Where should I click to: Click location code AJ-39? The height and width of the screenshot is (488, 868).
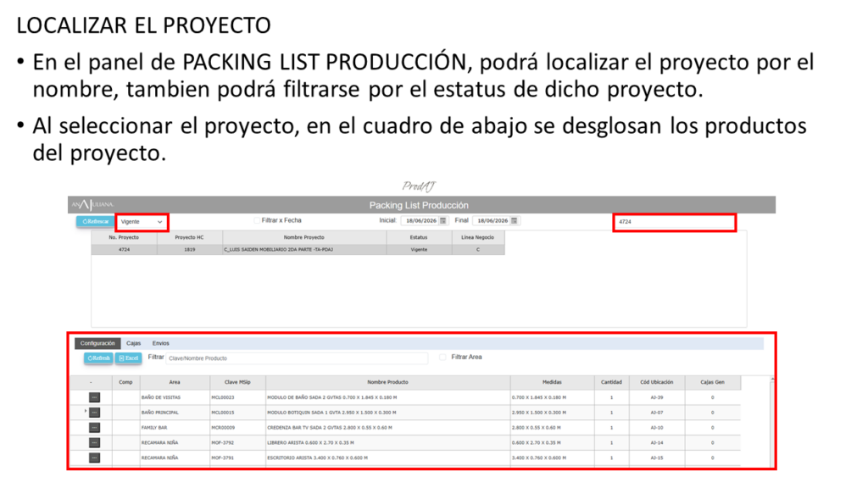pos(657,398)
